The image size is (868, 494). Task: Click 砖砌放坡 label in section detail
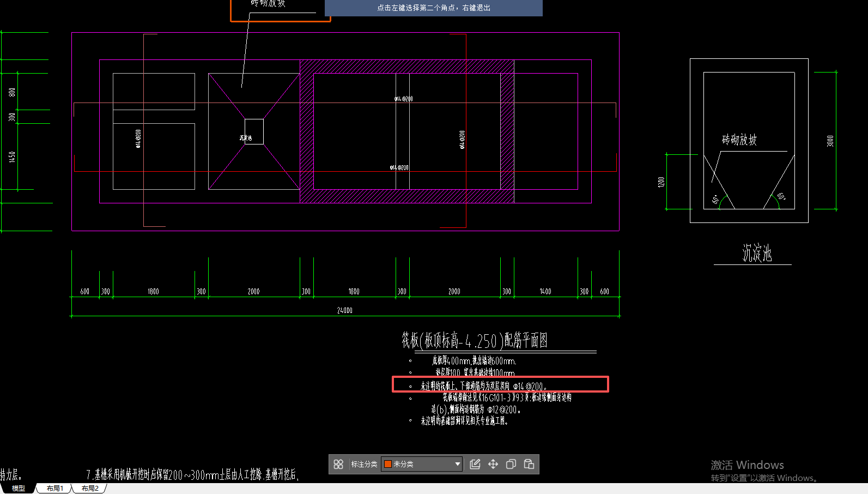point(739,140)
